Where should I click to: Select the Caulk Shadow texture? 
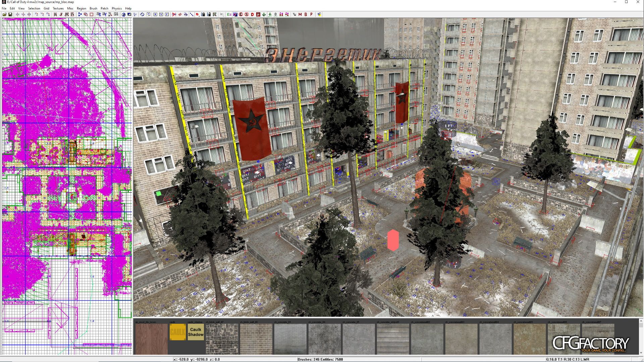[x=196, y=332]
